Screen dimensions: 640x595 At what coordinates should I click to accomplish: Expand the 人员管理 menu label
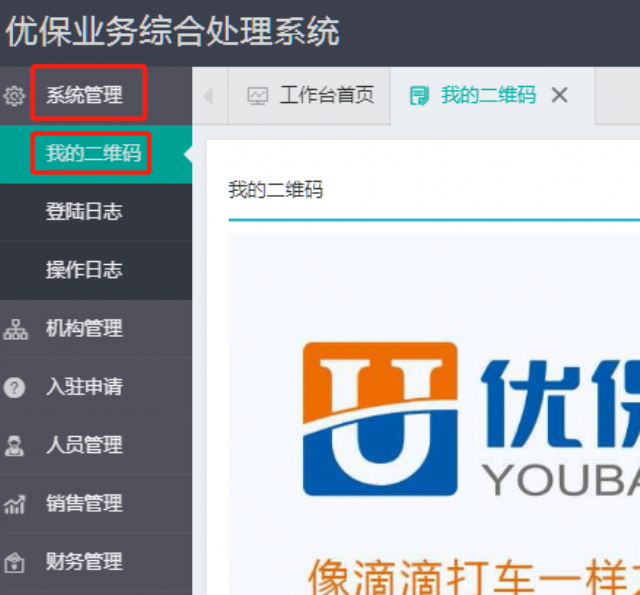click(84, 444)
